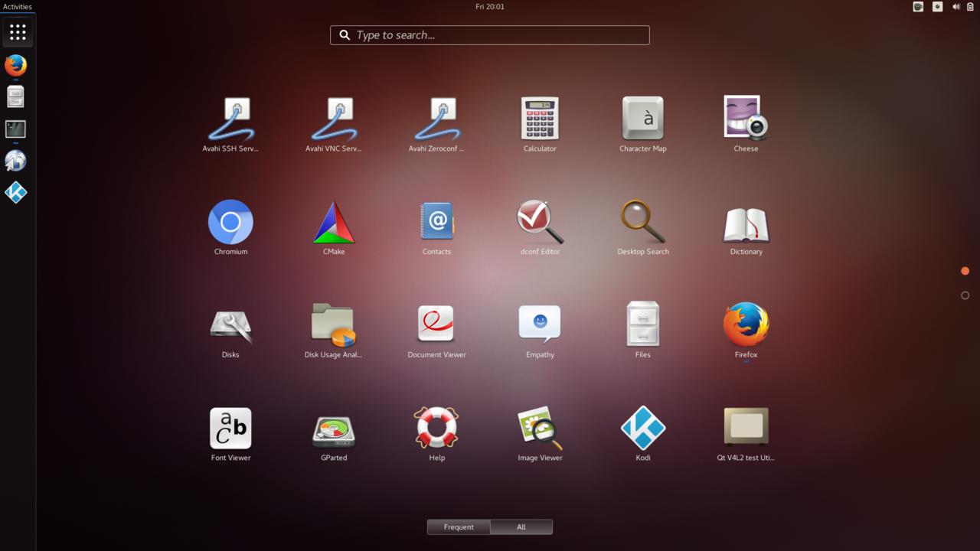980x551 pixels.
Task: Launch GParted partition editor
Action: tap(334, 434)
